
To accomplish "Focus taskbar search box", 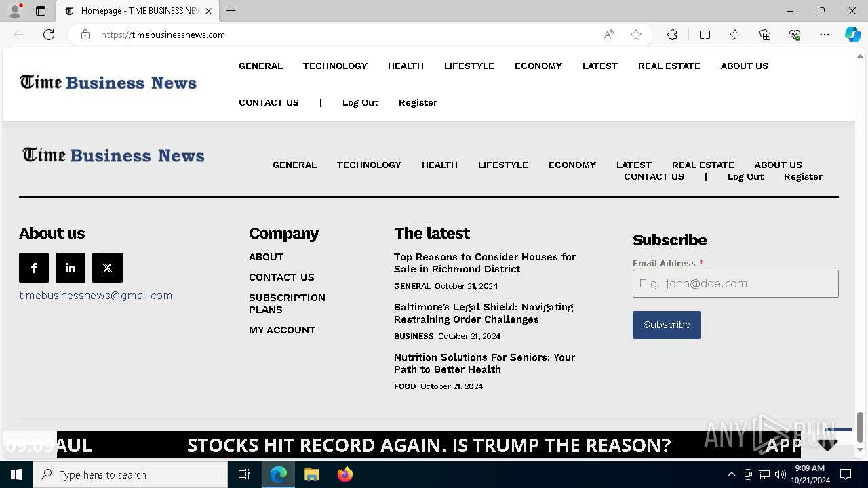I will pos(130,474).
